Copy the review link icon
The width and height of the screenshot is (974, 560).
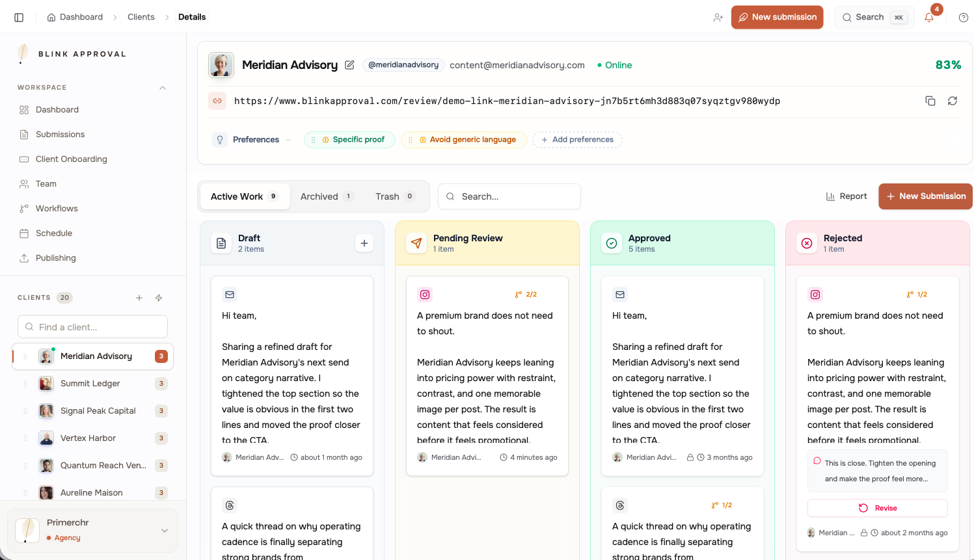930,101
